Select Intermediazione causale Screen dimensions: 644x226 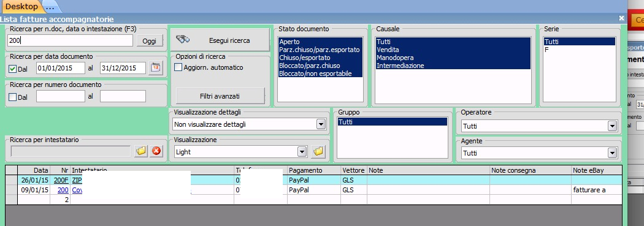coord(453,66)
